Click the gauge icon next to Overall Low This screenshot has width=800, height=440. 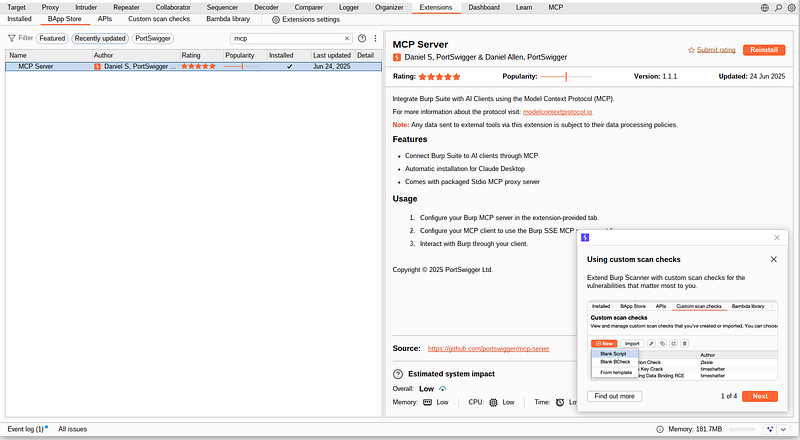tap(442, 389)
